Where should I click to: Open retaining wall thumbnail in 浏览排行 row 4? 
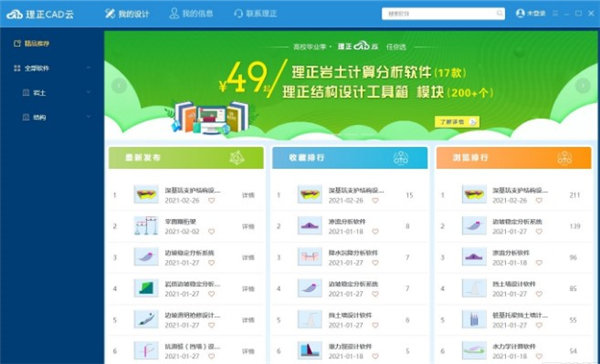[x=474, y=288]
